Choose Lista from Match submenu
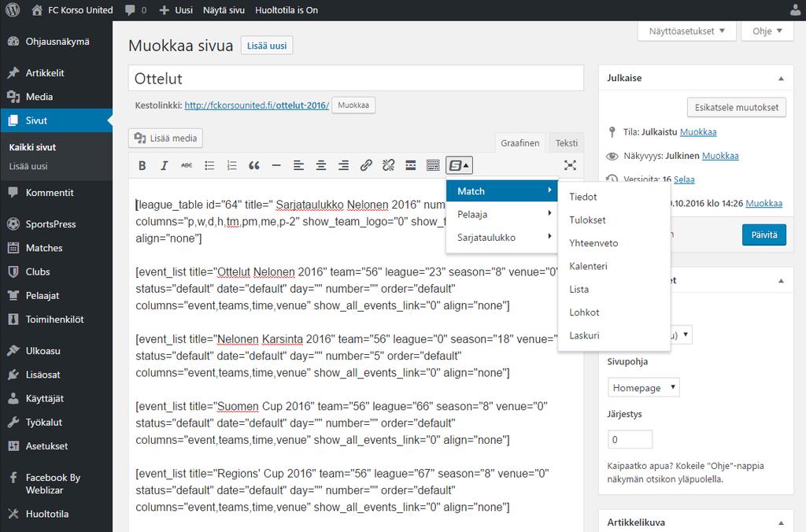This screenshot has width=806, height=532. click(614, 290)
